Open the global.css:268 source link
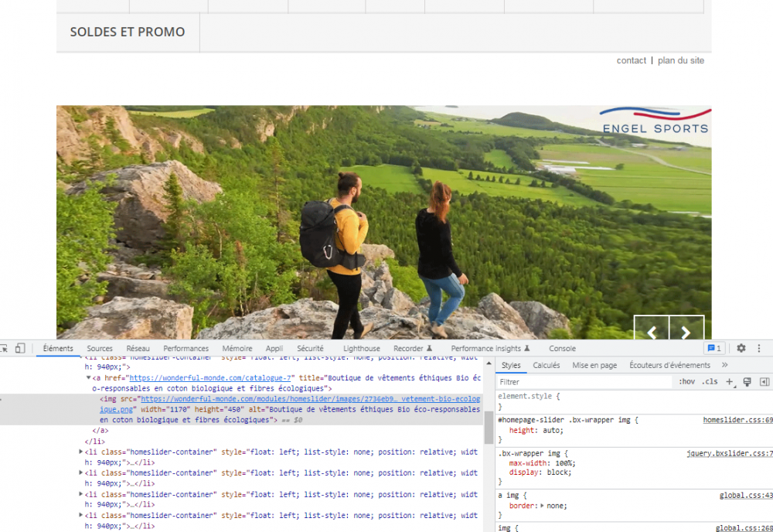The image size is (773, 532). [x=744, y=528]
